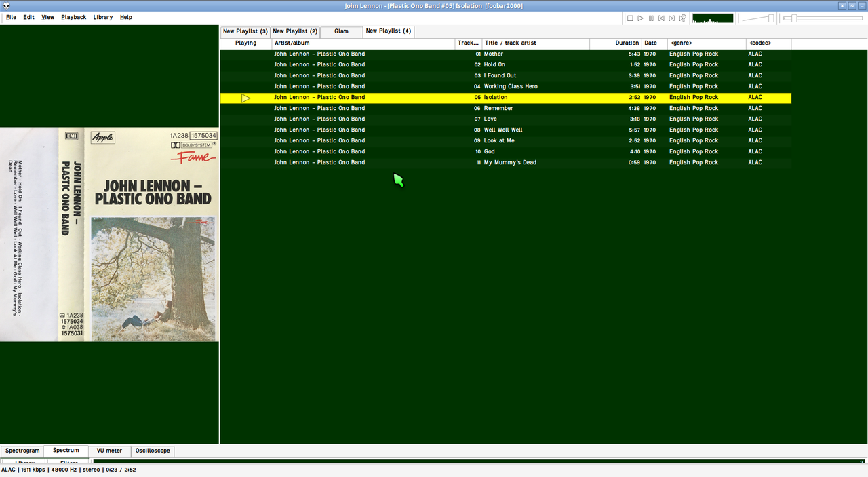Click the <codec> column header
This screenshot has width=868, height=477.
click(x=768, y=43)
